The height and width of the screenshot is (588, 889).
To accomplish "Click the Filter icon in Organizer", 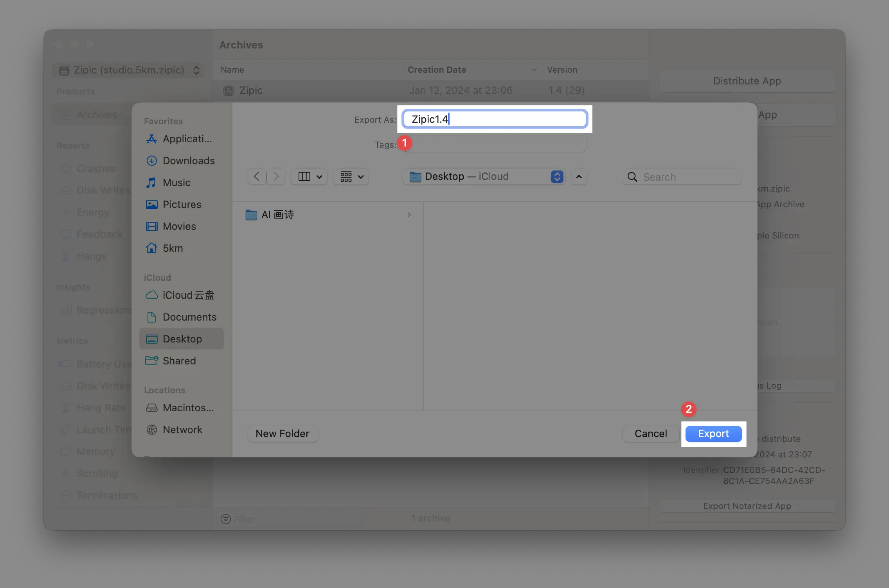I will tap(226, 519).
